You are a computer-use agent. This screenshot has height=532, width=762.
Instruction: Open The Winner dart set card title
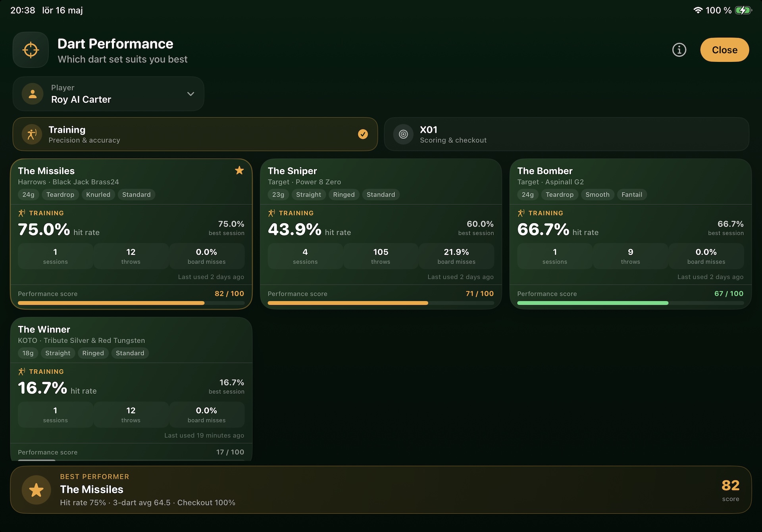point(44,330)
